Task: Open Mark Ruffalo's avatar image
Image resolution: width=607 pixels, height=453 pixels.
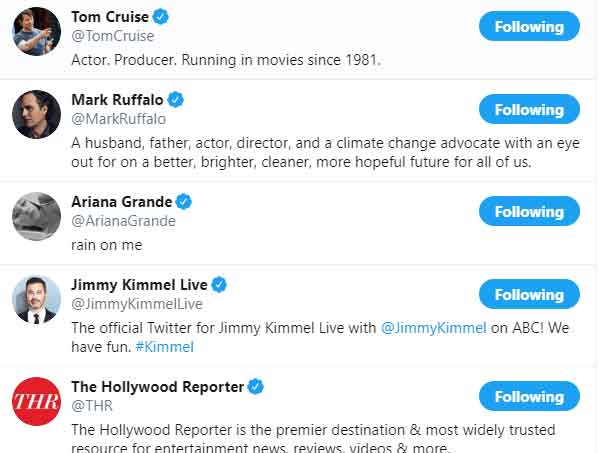Action: (36, 114)
